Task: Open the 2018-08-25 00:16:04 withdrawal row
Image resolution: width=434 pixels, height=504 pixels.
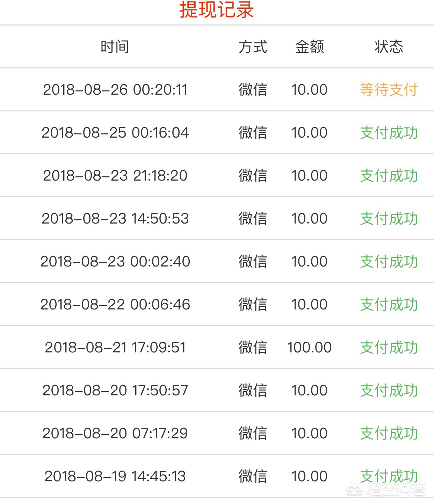Action: pos(217,133)
